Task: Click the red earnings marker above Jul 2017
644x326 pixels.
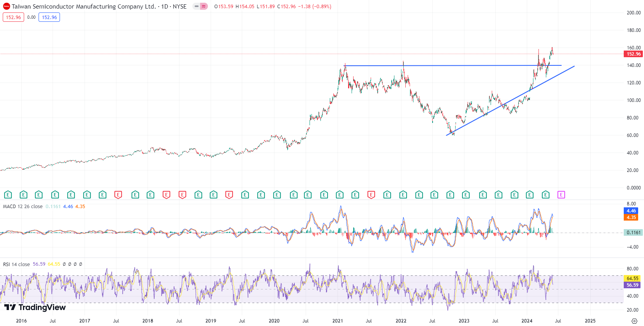Action: coord(118,195)
